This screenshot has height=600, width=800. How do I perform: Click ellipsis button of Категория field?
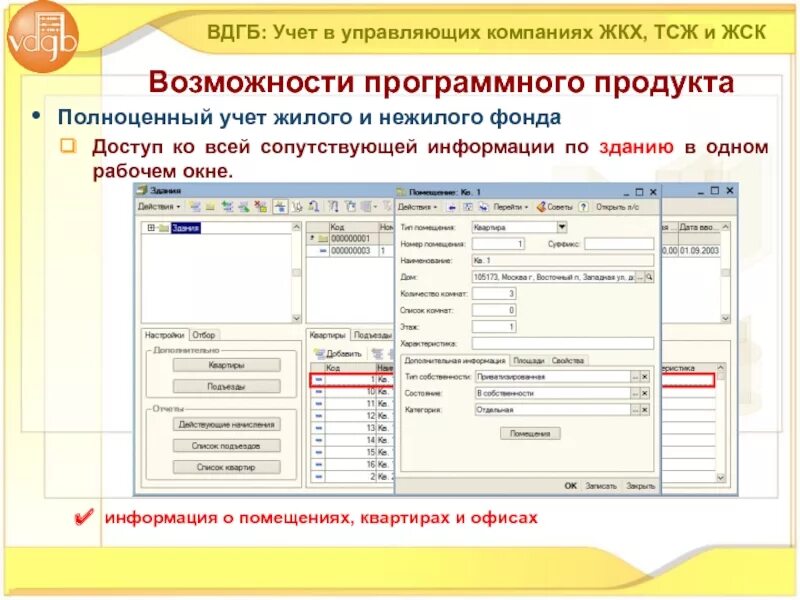tap(635, 410)
